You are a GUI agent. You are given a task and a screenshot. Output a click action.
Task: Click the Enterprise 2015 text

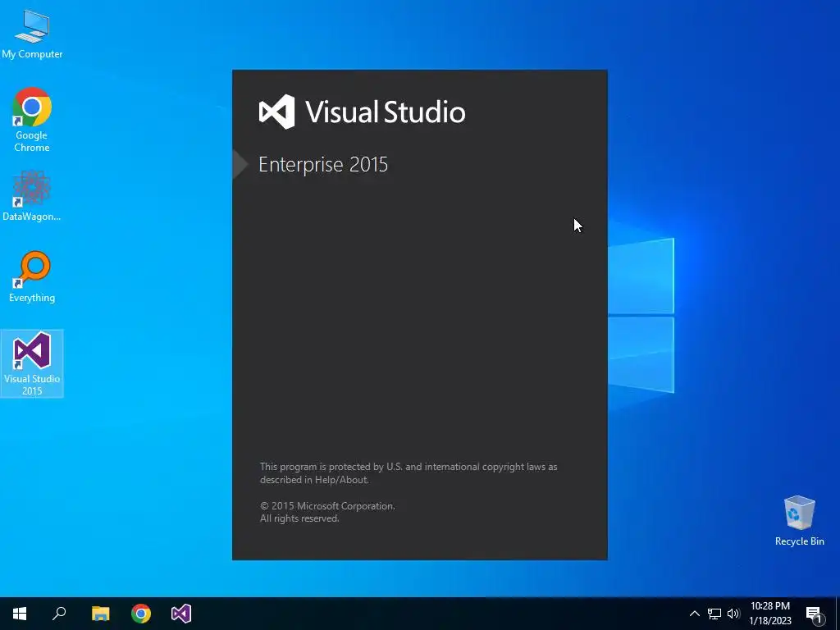coord(323,164)
